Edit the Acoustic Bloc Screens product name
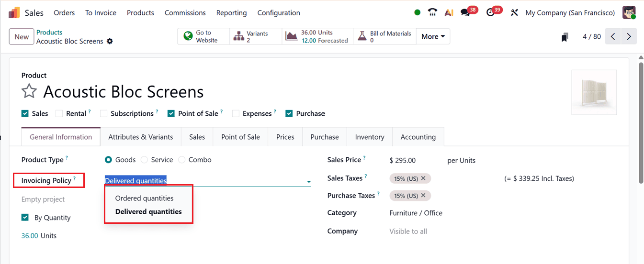 click(124, 91)
